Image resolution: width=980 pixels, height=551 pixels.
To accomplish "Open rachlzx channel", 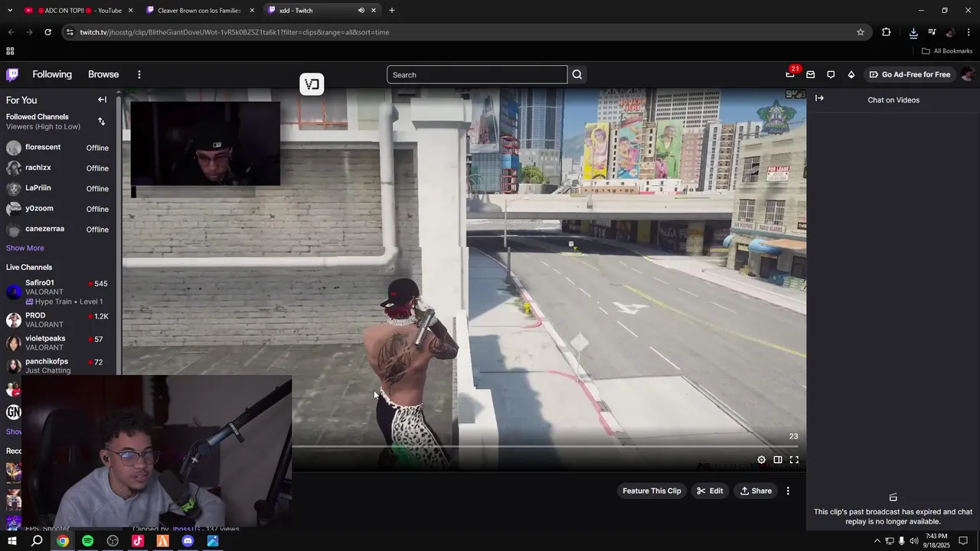I will (58, 168).
